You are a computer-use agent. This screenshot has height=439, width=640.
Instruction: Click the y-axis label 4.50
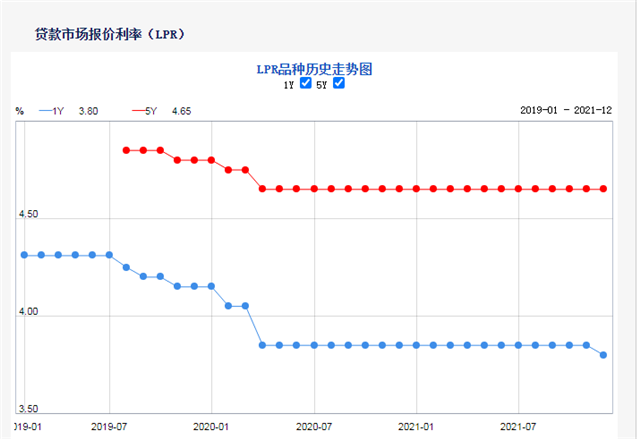[28, 214]
